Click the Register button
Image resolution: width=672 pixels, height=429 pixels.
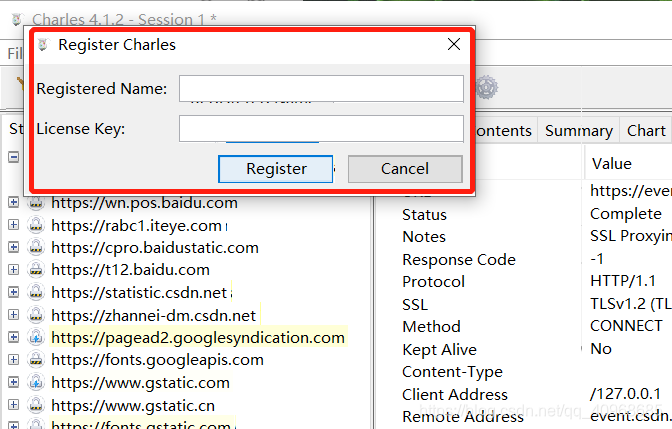point(276,169)
